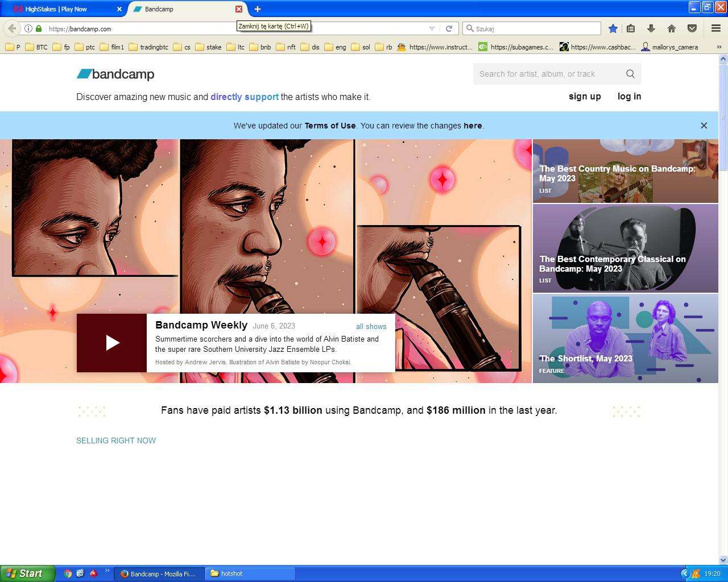This screenshot has height=582, width=728.
Task: Click page scrollbar up arrow
Action: tap(723, 59)
